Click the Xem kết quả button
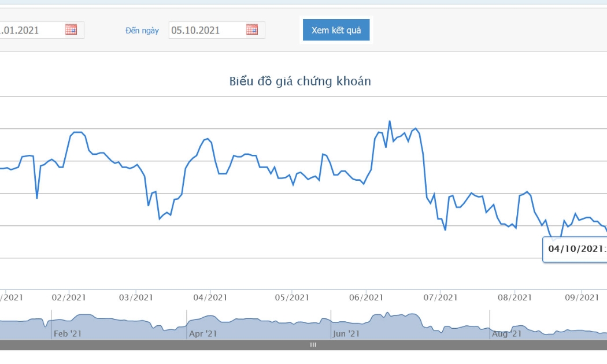The image size is (607, 364). click(336, 30)
